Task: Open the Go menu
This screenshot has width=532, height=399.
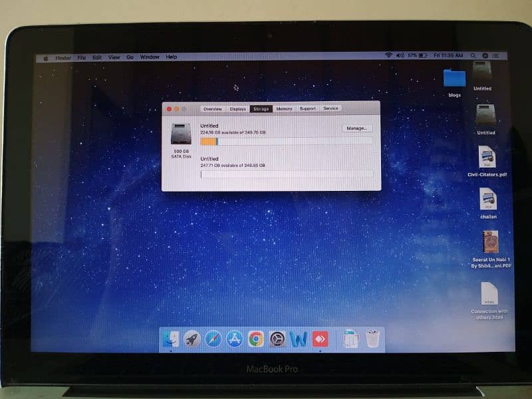Action: 130,57
